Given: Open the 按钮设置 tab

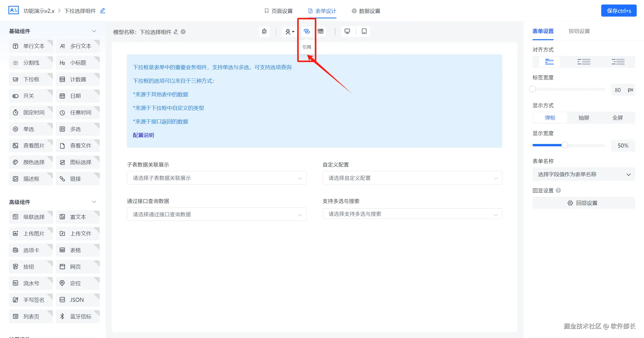Looking at the screenshot, I should 579,31.
